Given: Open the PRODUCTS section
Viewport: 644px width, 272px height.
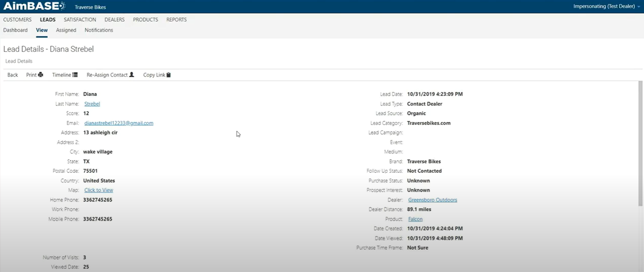Looking at the screenshot, I should (145, 19).
